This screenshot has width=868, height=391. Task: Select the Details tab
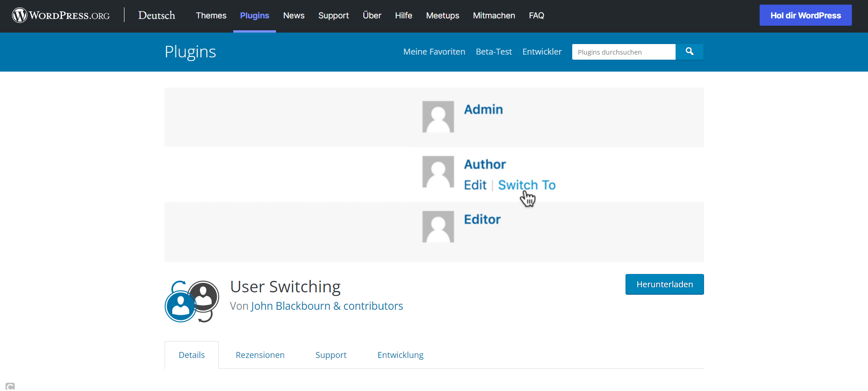tap(192, 355)
